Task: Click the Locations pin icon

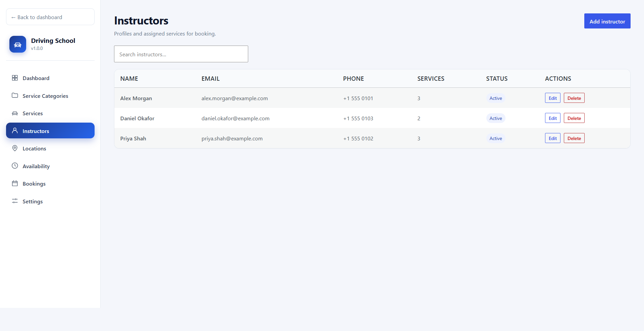Action: pyautogui.click(x=15, y=148)
